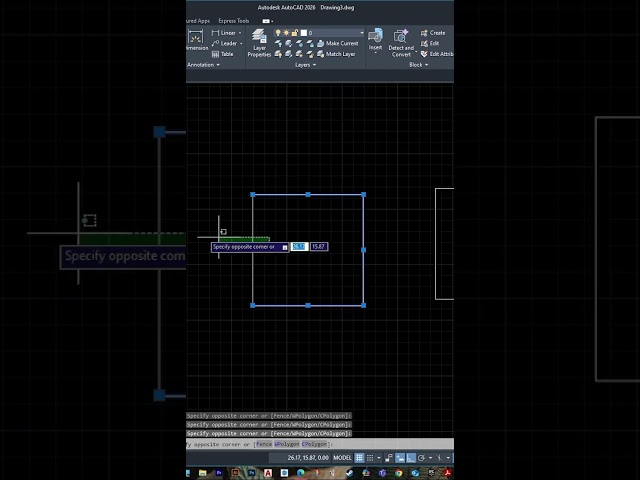640x480 pixels.
Task: Click the Match Layer text label
Action: (340, 54)
